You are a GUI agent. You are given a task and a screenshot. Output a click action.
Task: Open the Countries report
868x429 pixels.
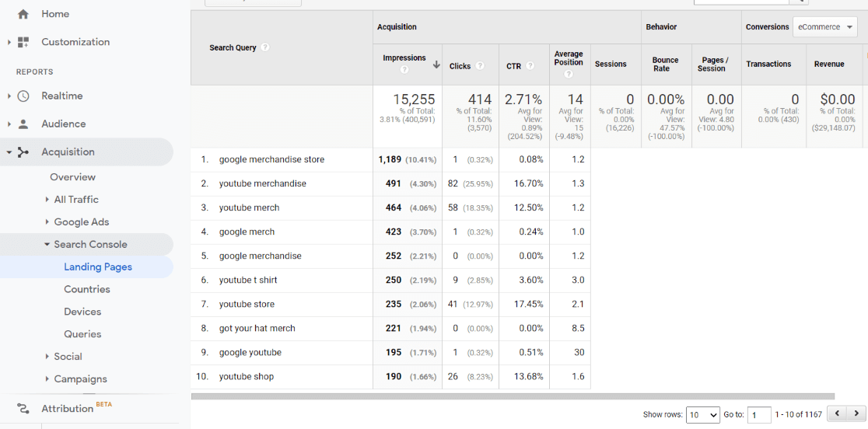87,289
